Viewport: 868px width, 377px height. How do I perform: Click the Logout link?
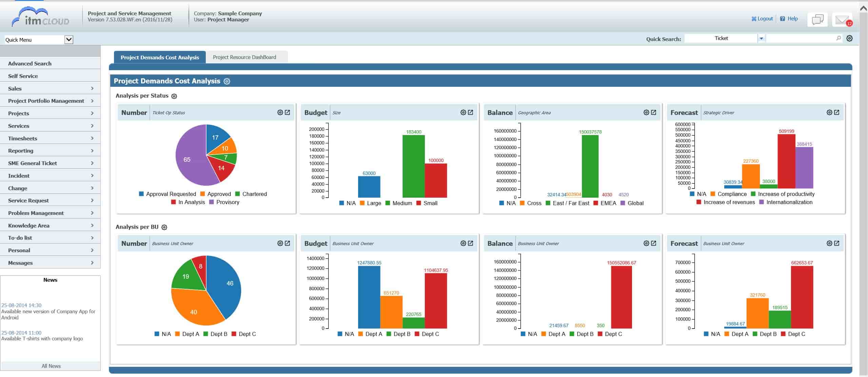pos(763,19)
